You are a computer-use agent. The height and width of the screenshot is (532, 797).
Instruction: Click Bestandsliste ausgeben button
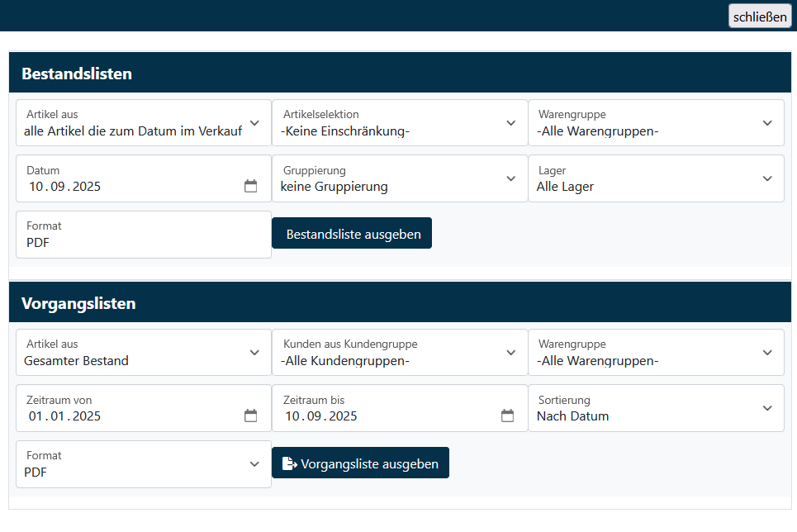[352, 234]
